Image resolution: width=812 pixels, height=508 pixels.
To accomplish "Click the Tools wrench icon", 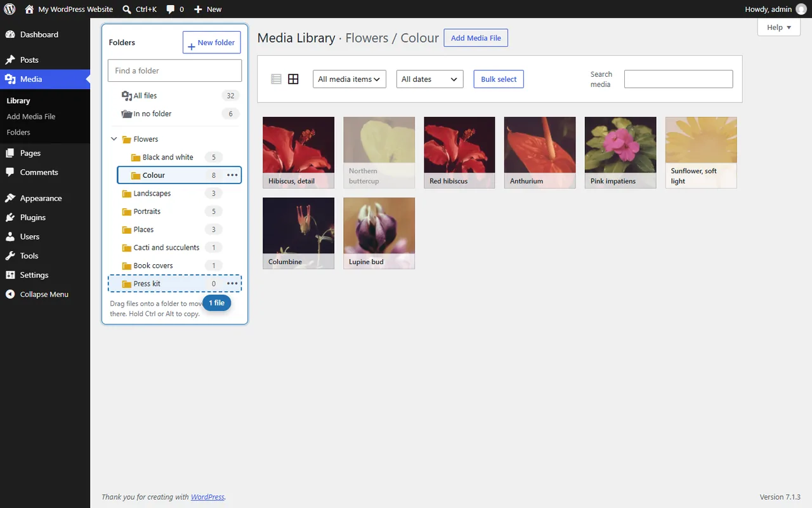I will pyautogui.click(x=10, y=256).
